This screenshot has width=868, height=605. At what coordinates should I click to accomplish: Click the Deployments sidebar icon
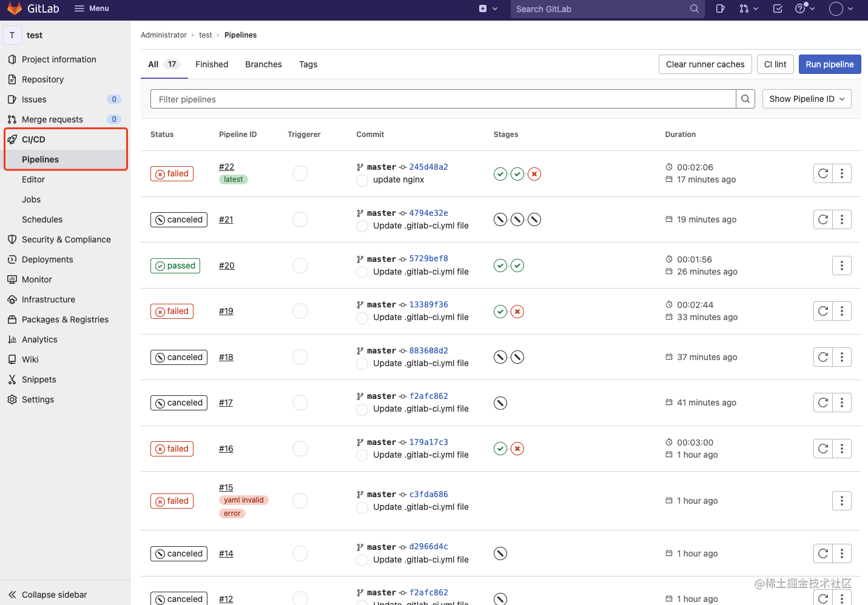[x=12, y=259]
